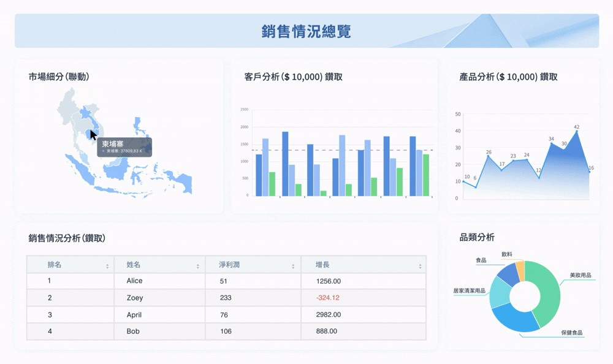Click the net profit value 233

click(x=226, y=298)
